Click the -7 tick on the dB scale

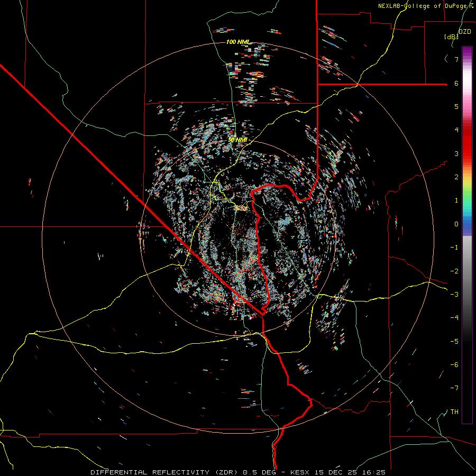[x=455, y=388]
